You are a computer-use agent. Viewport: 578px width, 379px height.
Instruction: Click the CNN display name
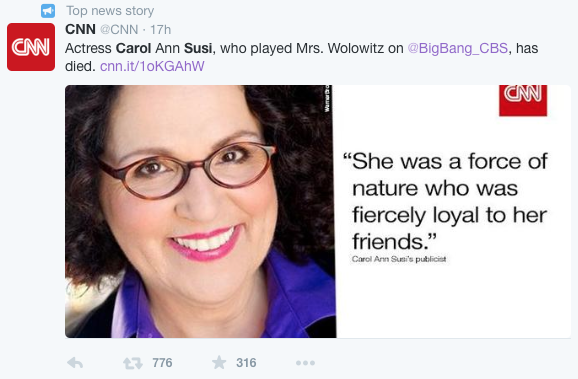click(80, 29)
